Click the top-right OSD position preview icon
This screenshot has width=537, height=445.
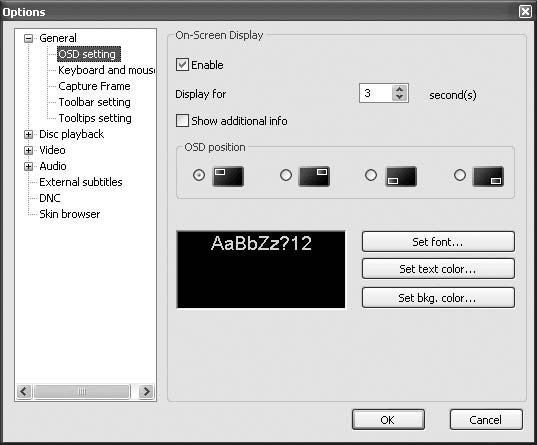tap(314, 176)
